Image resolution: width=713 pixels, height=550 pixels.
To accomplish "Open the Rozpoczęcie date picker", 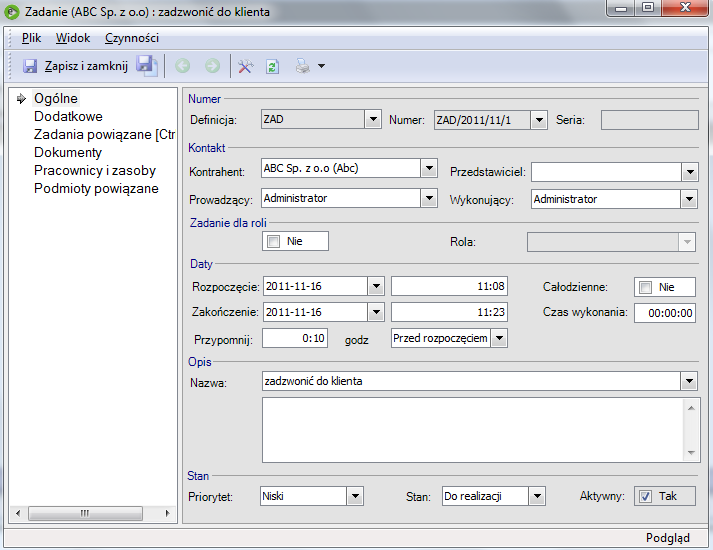I will (376, 286).
